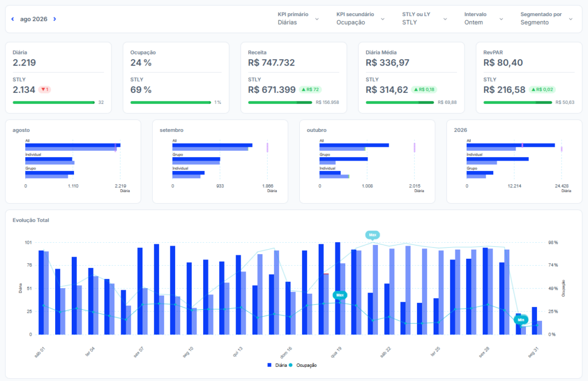This screenshot has width=588, height=381.
Task: Go to previous month arrow
Action: [13, 19]
